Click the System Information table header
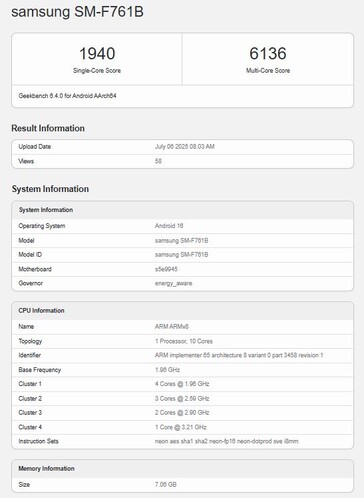Viewport: 364px width, 498px height. click(x=182, y=210)
